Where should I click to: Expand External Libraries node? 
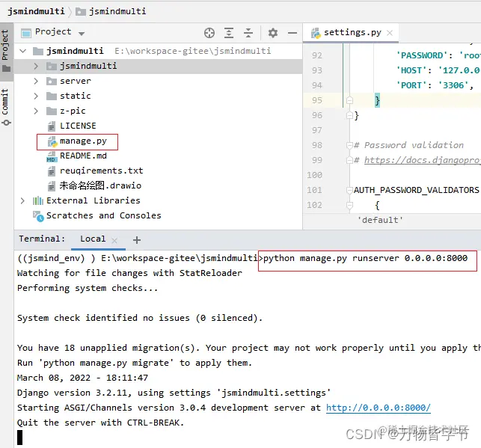pyautogui.click(x=22, y=201)
